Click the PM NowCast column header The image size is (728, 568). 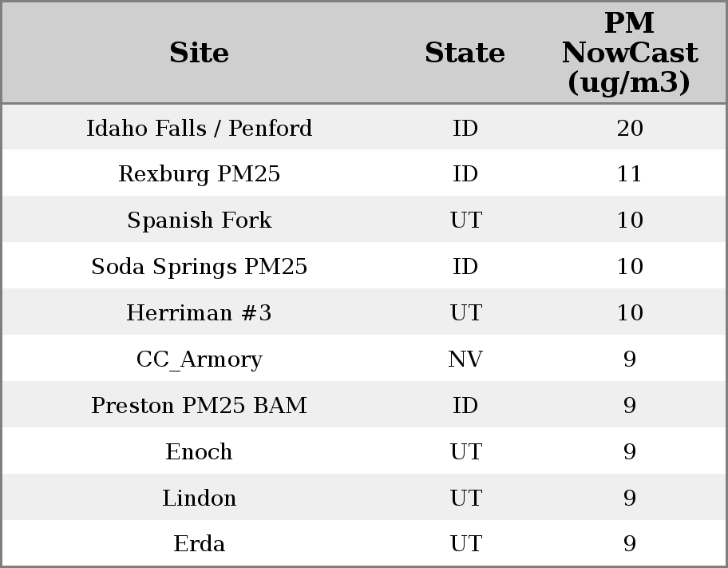point(630,54)
